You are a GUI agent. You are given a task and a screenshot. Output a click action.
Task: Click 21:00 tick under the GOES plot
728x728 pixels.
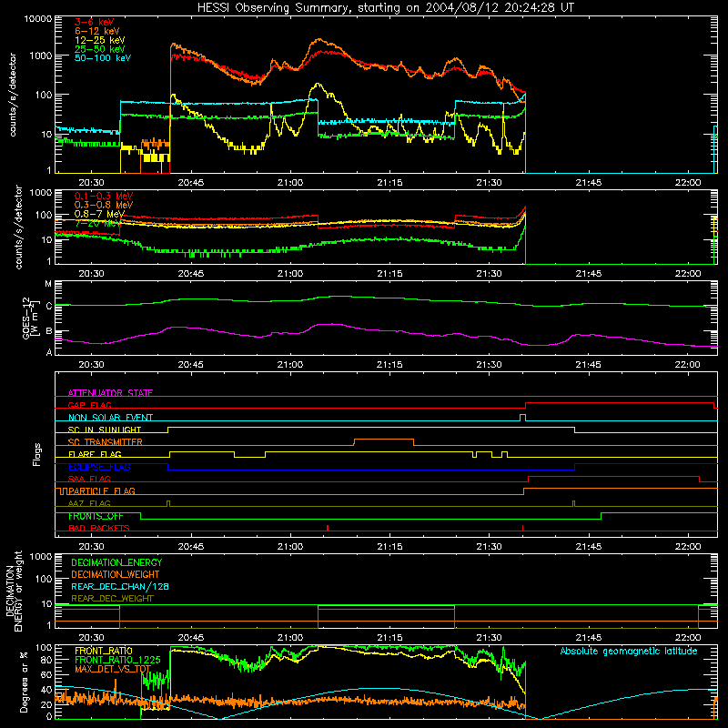tap(290, 365)
